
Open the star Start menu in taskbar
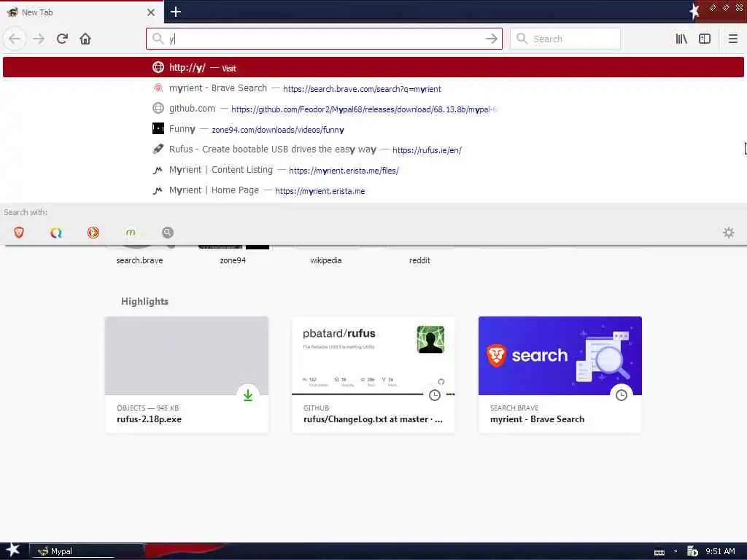tap(12, 550)
